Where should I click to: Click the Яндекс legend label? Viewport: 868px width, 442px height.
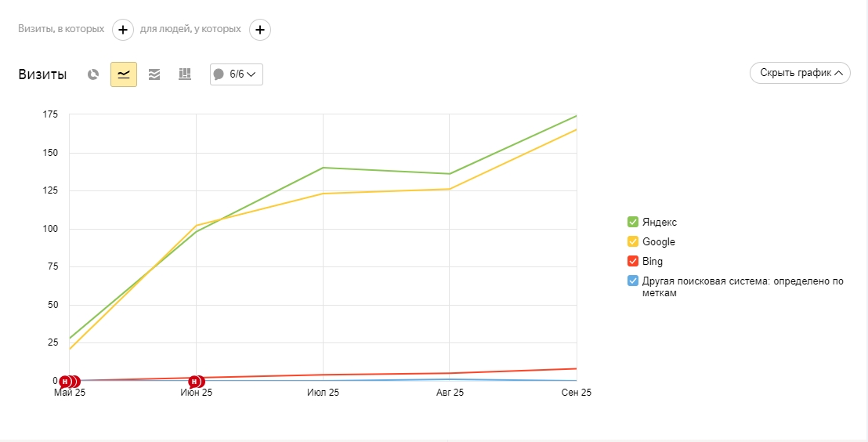click(659, 222)
